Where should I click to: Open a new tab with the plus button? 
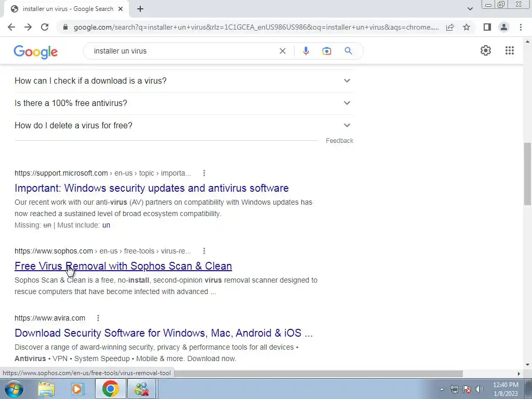pos(140,9)
